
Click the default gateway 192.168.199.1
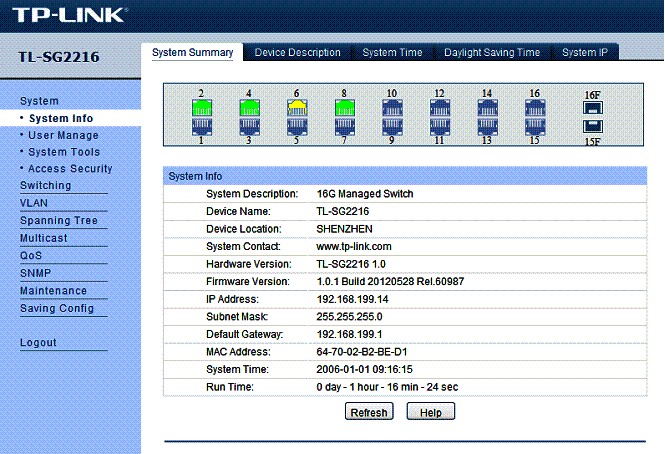point(349,334)
